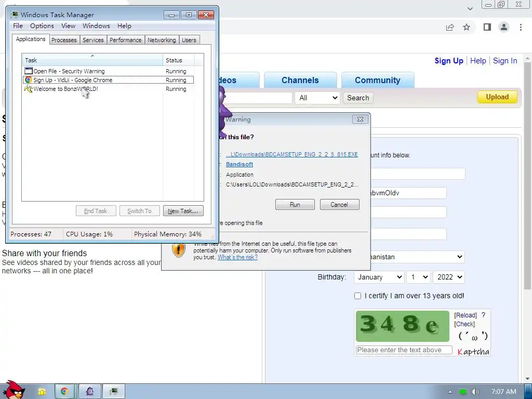Select the Open File - Security Warning task

point(108,71)
